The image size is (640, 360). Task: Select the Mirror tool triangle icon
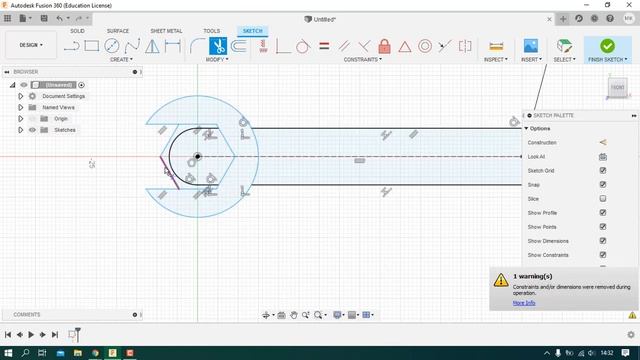click(x=152, y=46)
